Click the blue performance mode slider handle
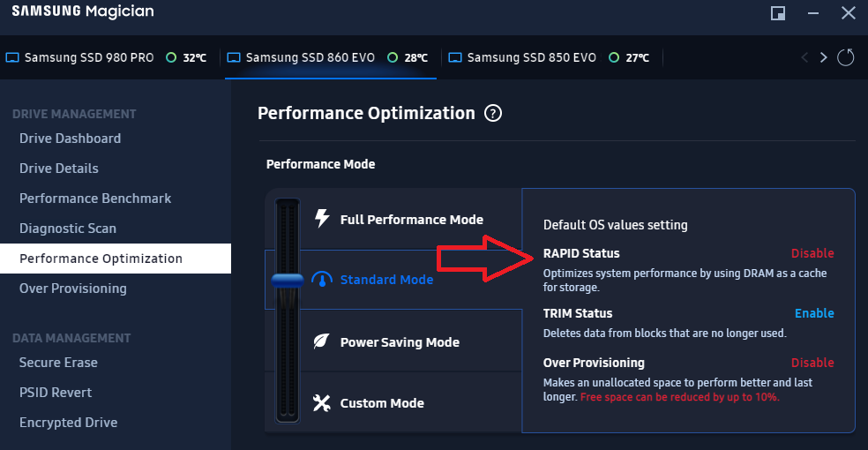The width and height of the screenshot is (868, 450). (x=288, y=280)
